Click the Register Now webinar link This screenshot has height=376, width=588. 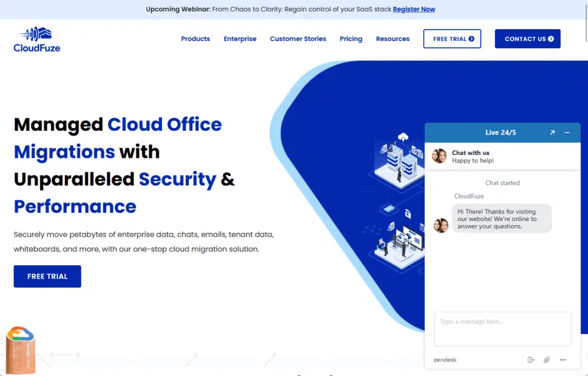414,9
